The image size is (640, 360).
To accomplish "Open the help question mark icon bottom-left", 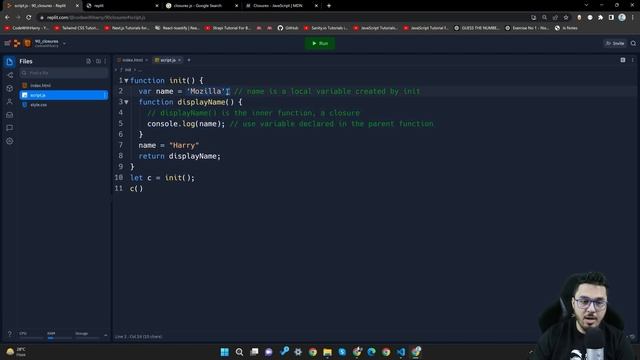I will click(10, 334).
